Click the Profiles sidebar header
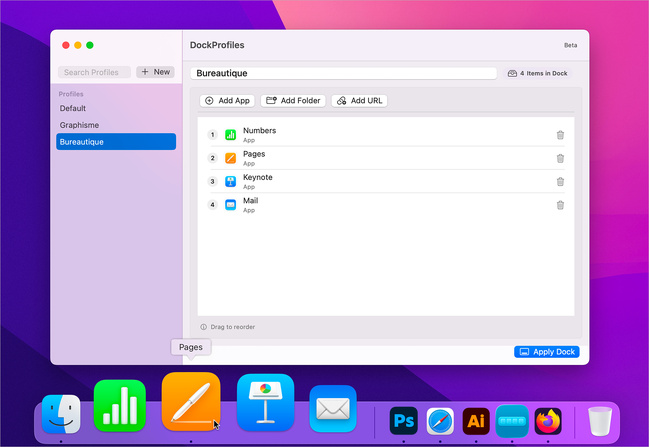649x447 pixels. (71, 94)
